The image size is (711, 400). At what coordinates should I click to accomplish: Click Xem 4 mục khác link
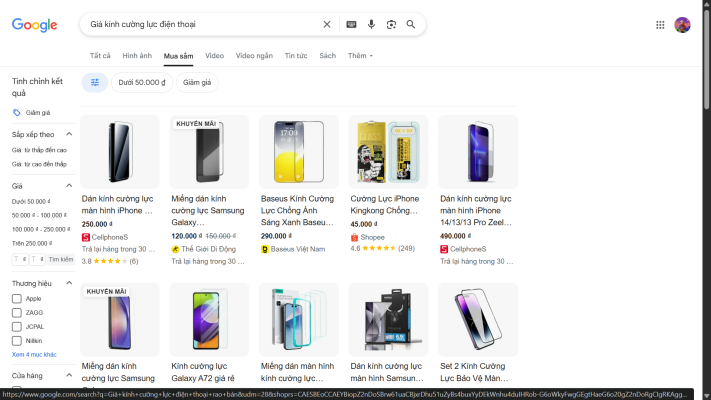(34, 355)
